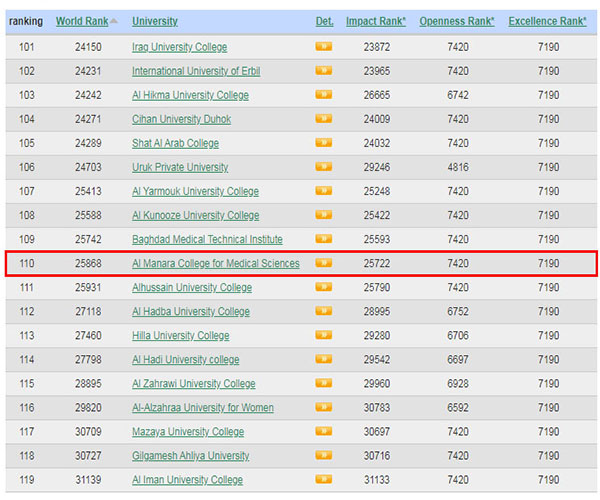Sort by Impact Rank column
600x500 pixels.
click(376, 21)
